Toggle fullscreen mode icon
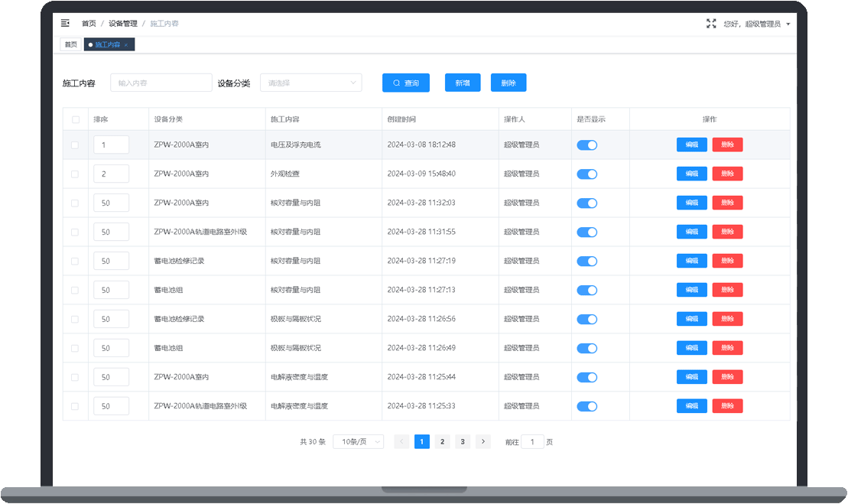This screenshot has width=848, height=504. [x=711, y=24]
